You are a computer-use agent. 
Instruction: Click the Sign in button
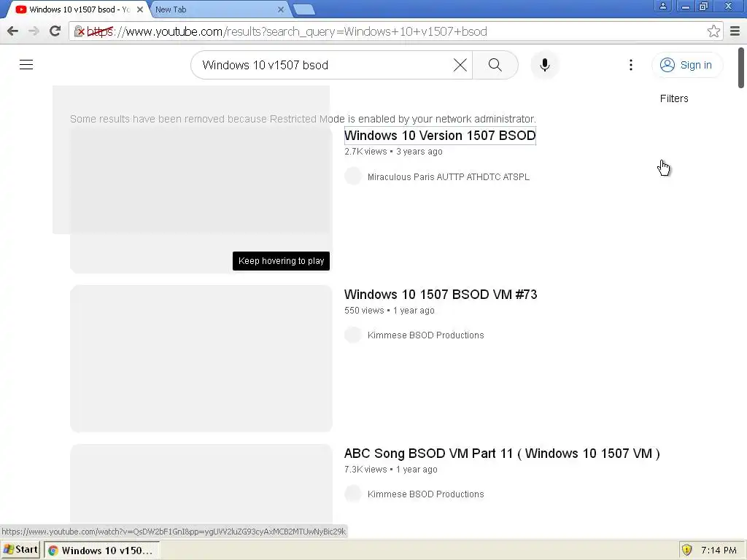[x=686, y=65]
